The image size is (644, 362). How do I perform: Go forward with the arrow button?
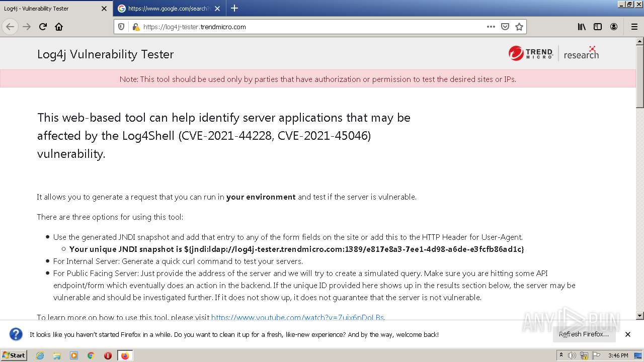point(27,27)
